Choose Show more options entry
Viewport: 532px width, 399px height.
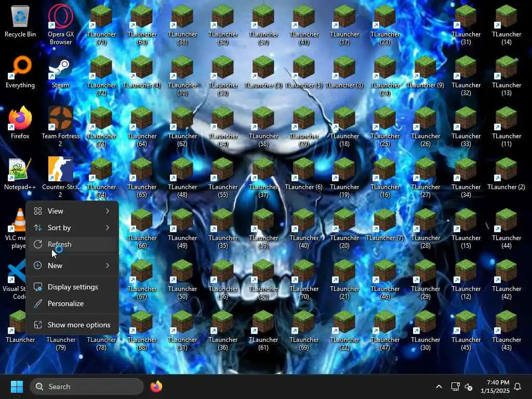pos(72,325)
